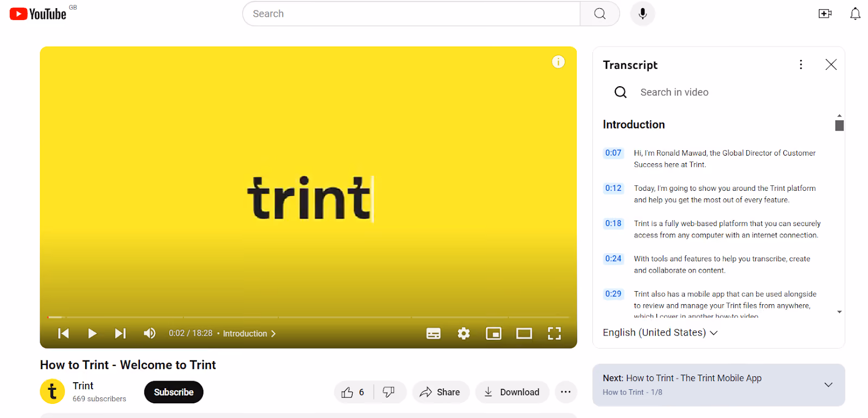868x418 pixels.
Task: Mute the video volume
Action: click(150, 333)
